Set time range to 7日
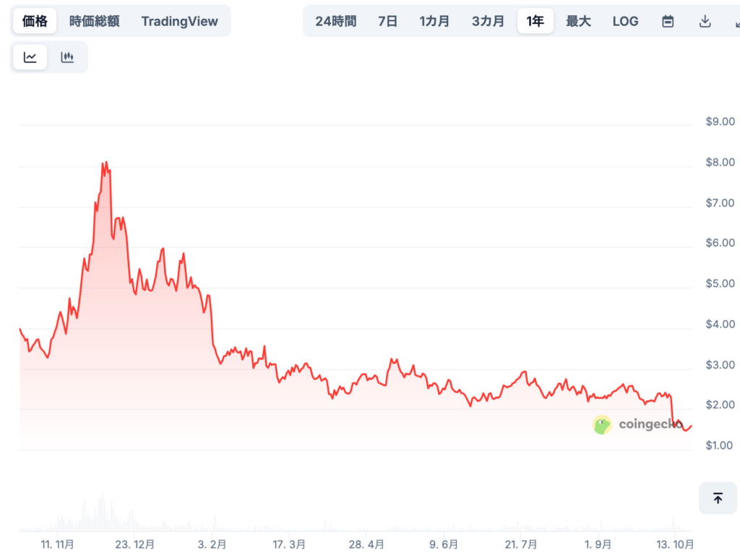740x560 pixels. [x=387, y=21]
